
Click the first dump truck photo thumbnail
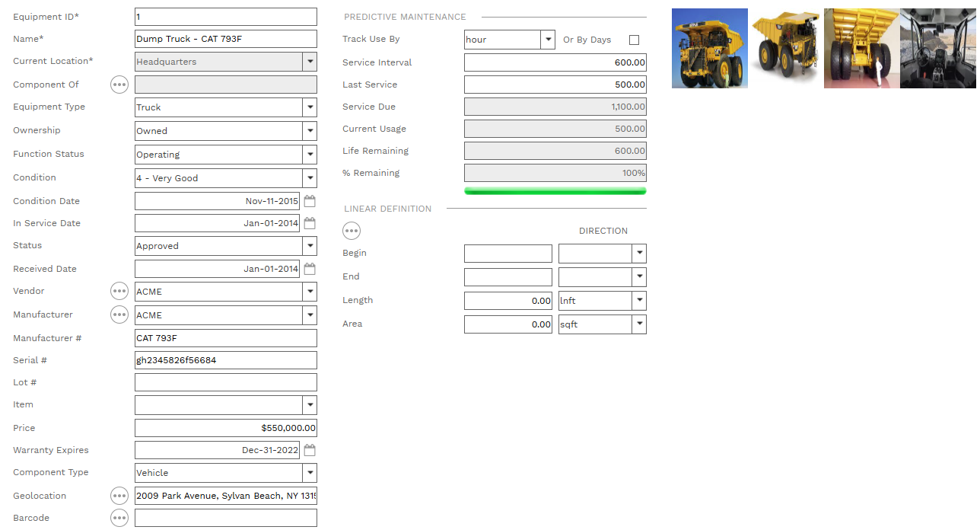(709, 48)
